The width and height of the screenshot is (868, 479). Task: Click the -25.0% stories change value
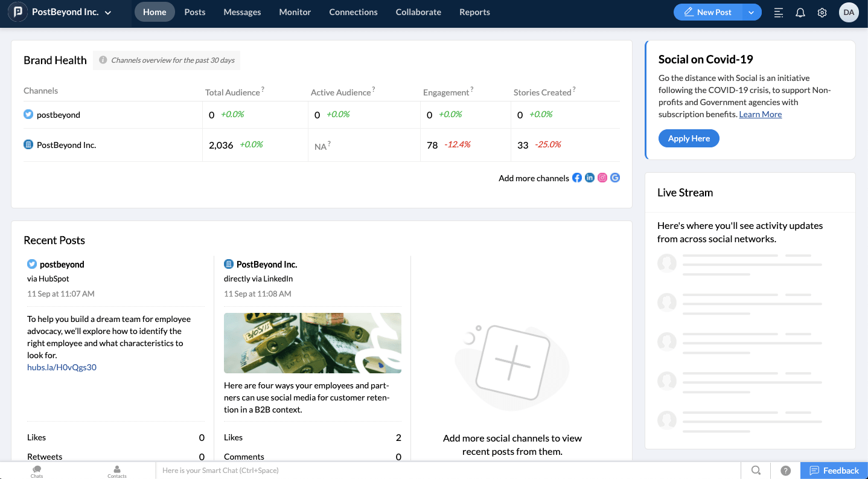(548, 144)
